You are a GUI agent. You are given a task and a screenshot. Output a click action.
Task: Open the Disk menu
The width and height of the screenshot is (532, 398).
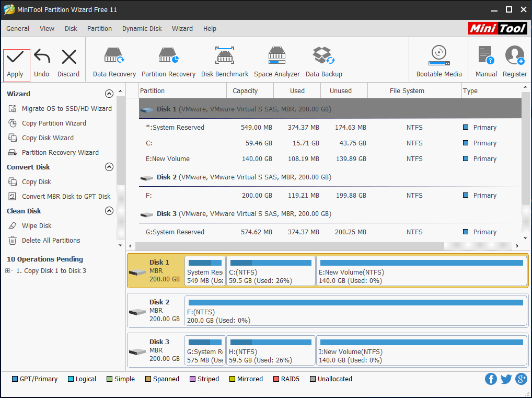point(71,29)
